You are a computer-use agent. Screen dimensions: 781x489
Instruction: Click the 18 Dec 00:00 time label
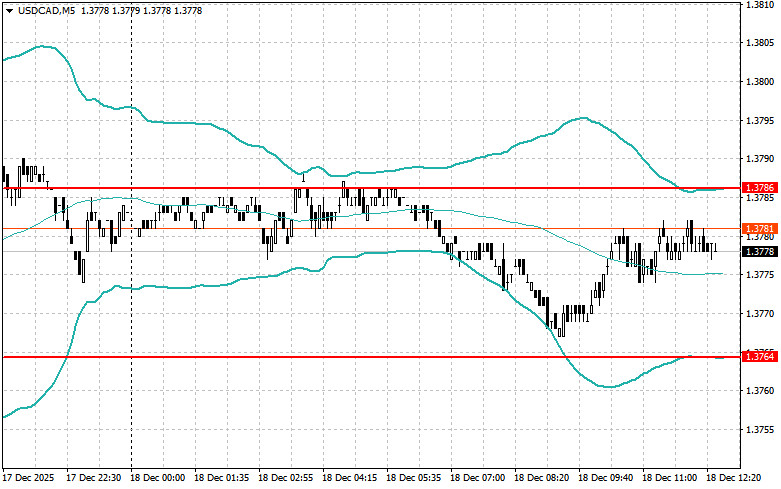pyautogui.click(x=157, y=478)
